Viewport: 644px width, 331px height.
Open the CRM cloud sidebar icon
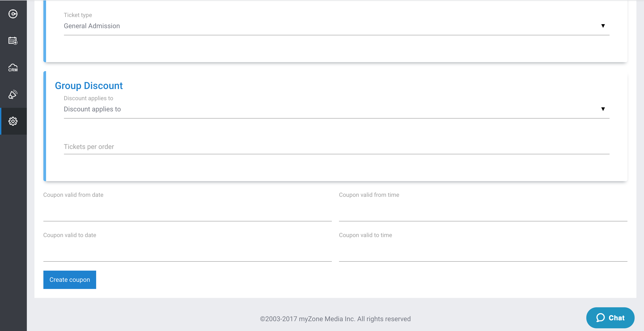coord(13,68)
